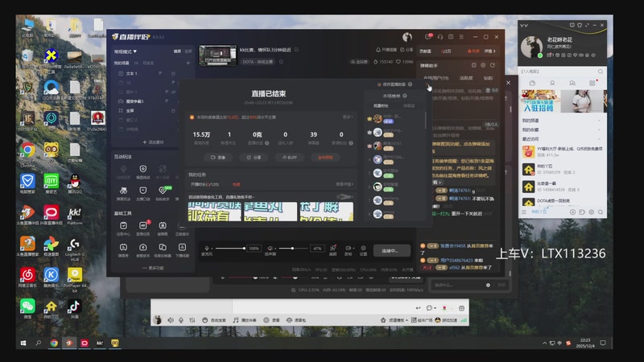Toggle the lock on 文本 1 source
This screenshot has height=362, width=644.
(x=173, y=73)
